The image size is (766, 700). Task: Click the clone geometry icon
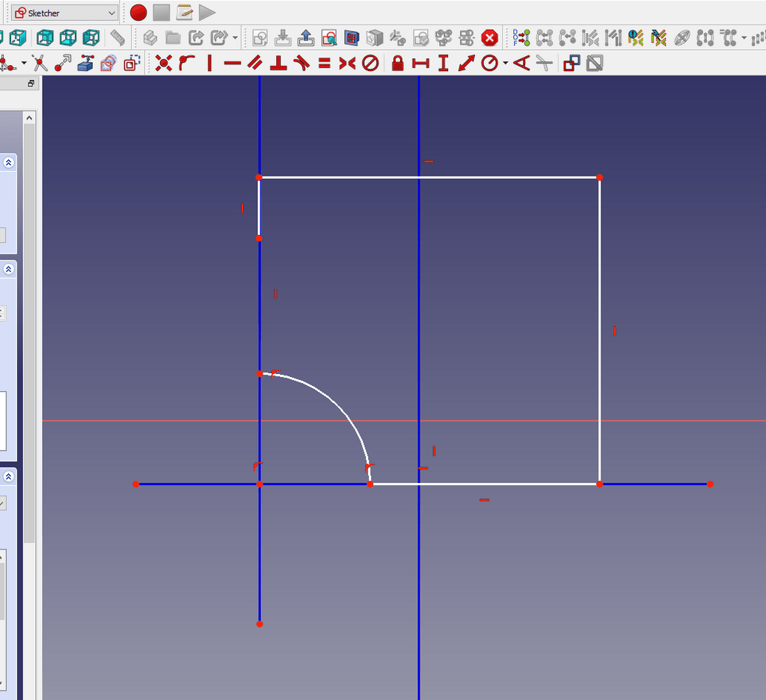tap(728, 37)
